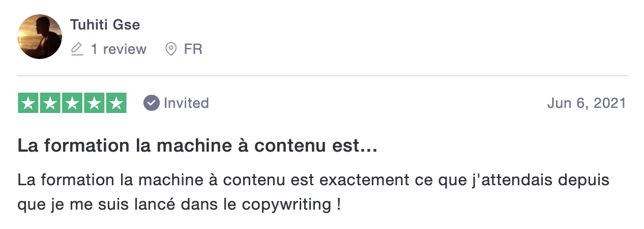Click the fourth green rating star
The height and width of the screenshot is (229, 644).
[94, 103]
